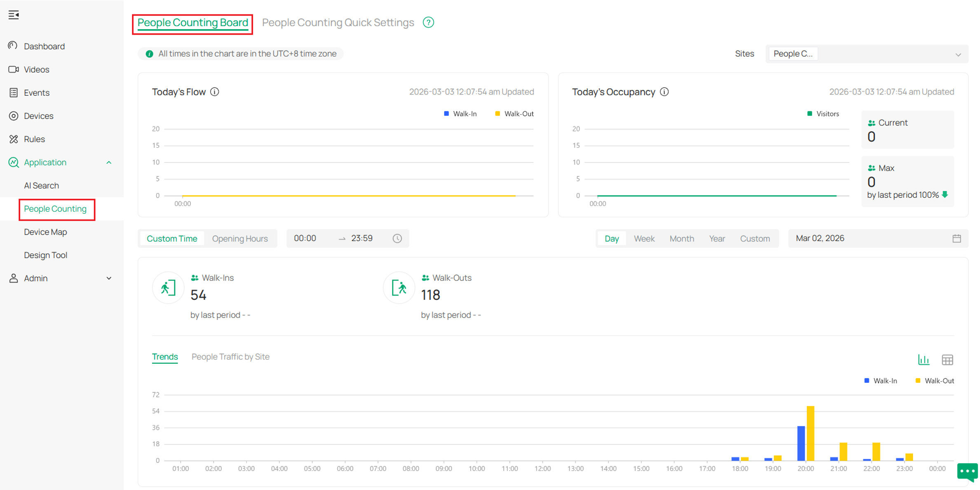Switch to People Counting Quick Settings tab
The height and width of the screenshot is (490, 980).
click(x=338, y=22)
